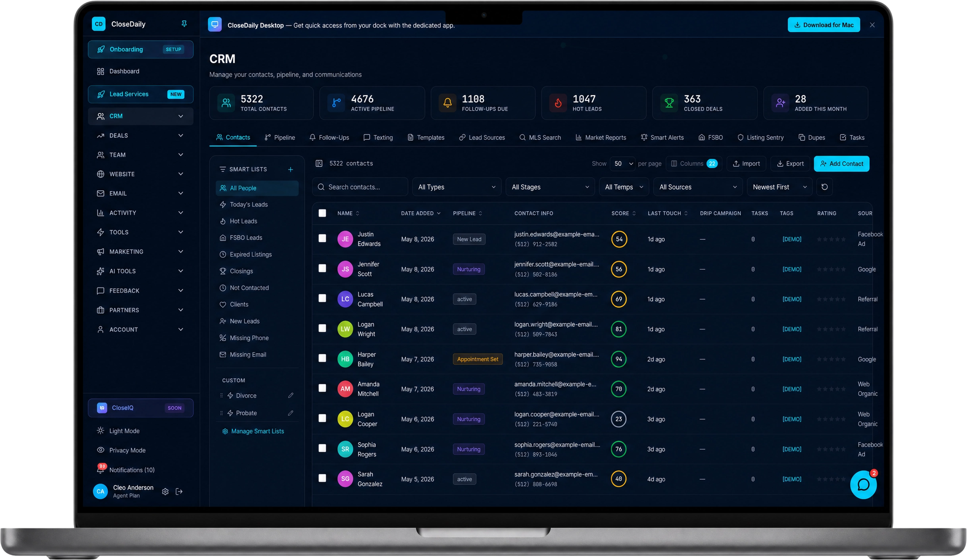Viewport: 967px width, 560px height.
Task: Open the Columns 22 button
Action: pyautogui.click(x=694, y=163)
